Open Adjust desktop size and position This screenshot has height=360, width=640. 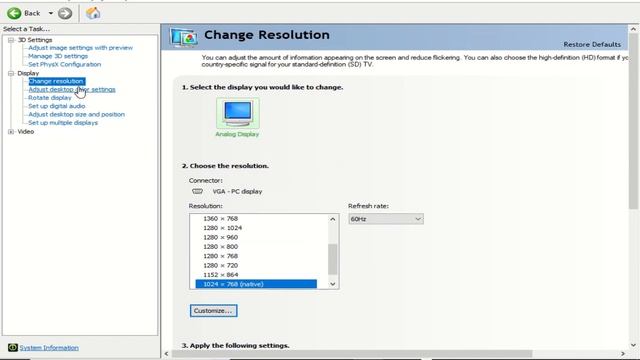pos(76,114)
